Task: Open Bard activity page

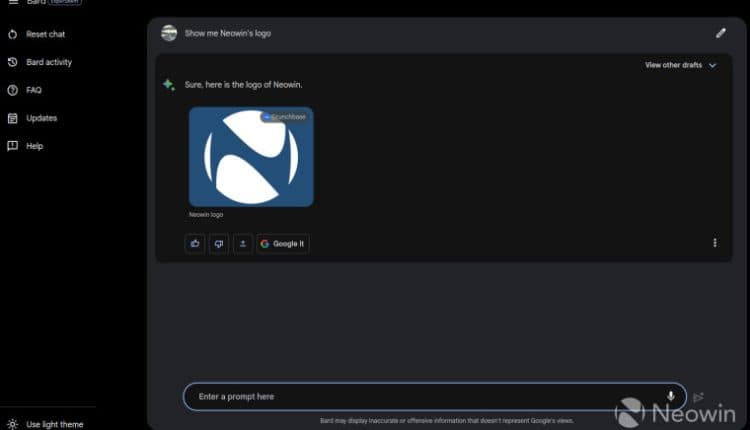Action: 39,62
